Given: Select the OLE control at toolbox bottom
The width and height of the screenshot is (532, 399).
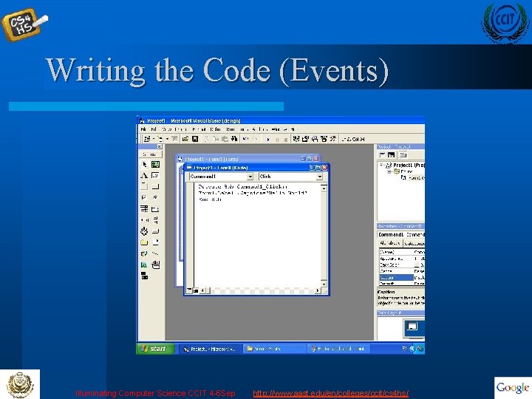Looking at the screenshot, I should pyautogui.click(x=144, y=276).
